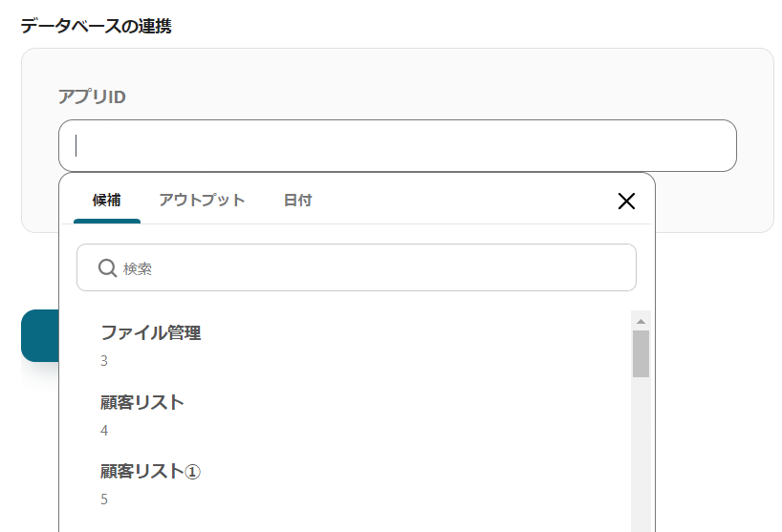Pick 顧客リスト① from the candidates
The height and width of the screenshot is (532, 782).
(150, 472)
